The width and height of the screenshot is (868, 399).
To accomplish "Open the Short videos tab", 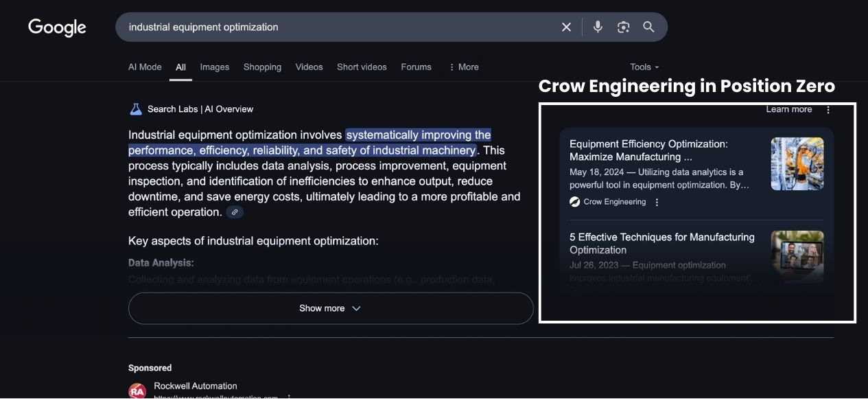I will click(x=362, y=67).
